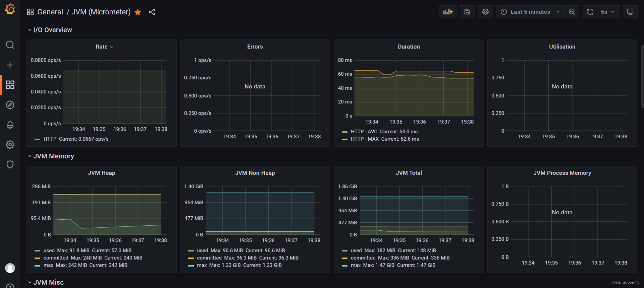Open the 5s refresh interval dropdown

607,12
